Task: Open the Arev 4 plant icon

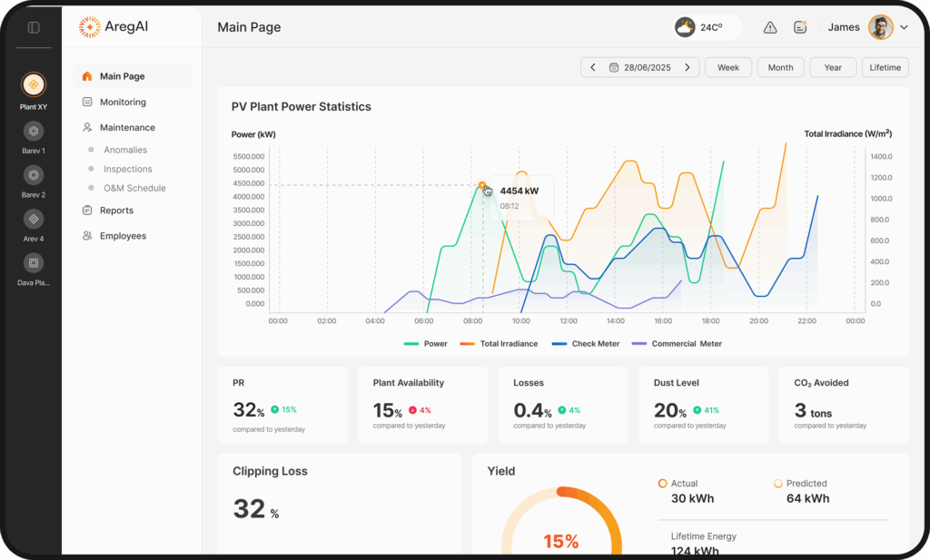Action: tap(34, 219)
